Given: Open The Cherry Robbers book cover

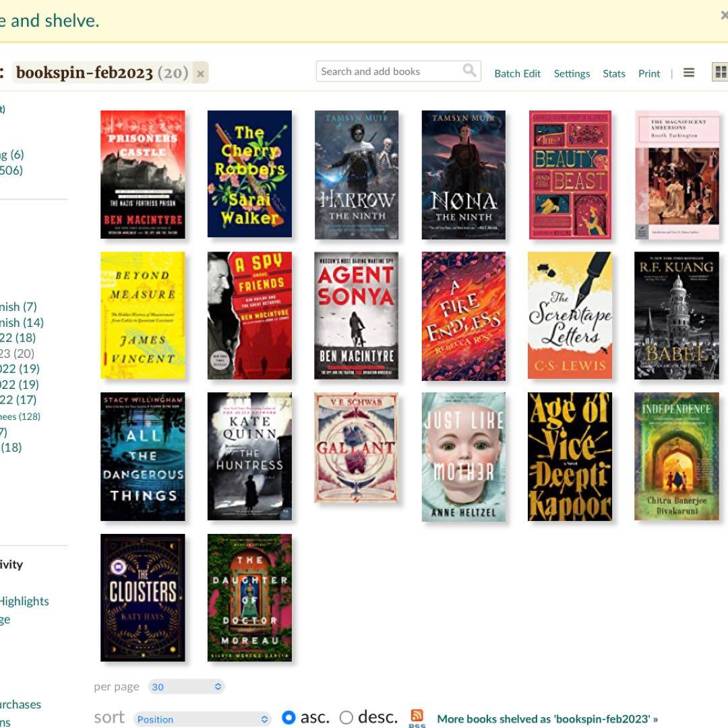Looking at the screenshot, I should [250, 174].
